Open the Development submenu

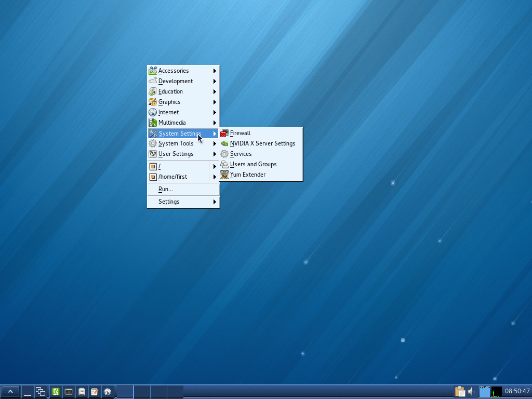click(183, 81)
